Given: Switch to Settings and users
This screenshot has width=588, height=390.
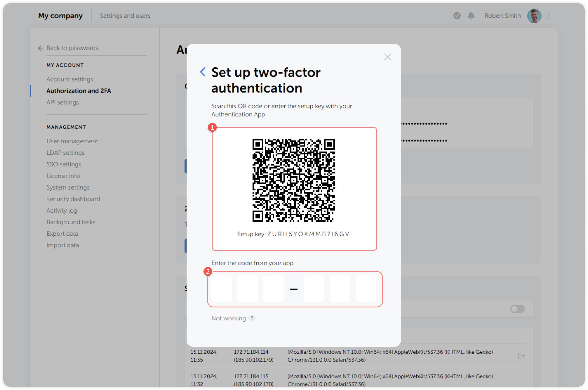Looking at the screenshot, I should click(125, 16).
